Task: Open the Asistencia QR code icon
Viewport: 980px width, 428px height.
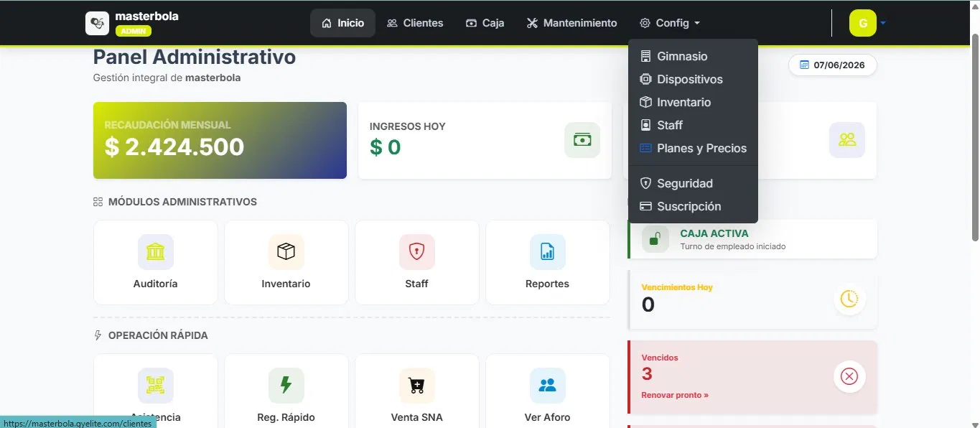Action: pyautogui.click(x=156, y=386)
